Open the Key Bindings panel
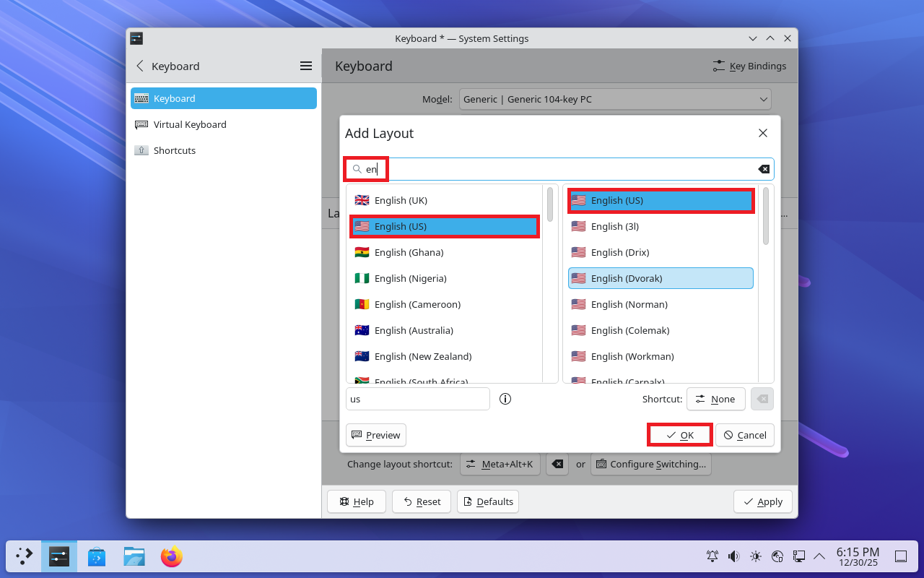924x578 pixels. (x=749, y=66)
